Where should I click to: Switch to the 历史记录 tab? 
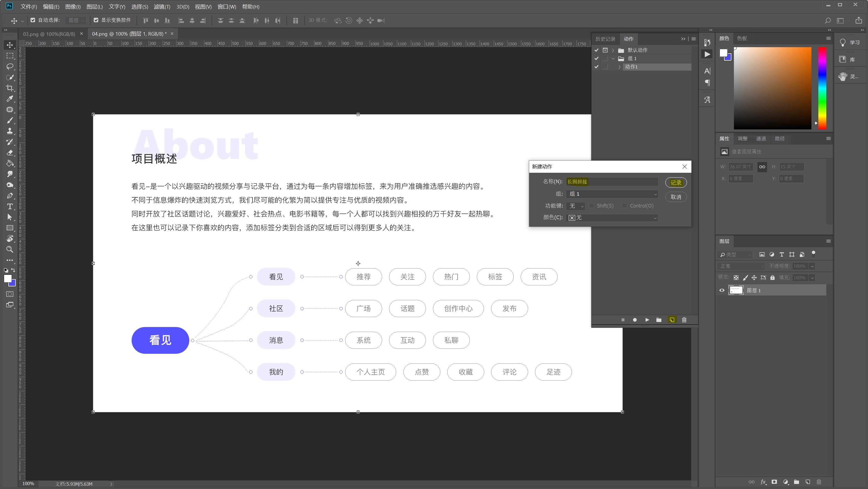pyautogui.click(x=605, y=39)
